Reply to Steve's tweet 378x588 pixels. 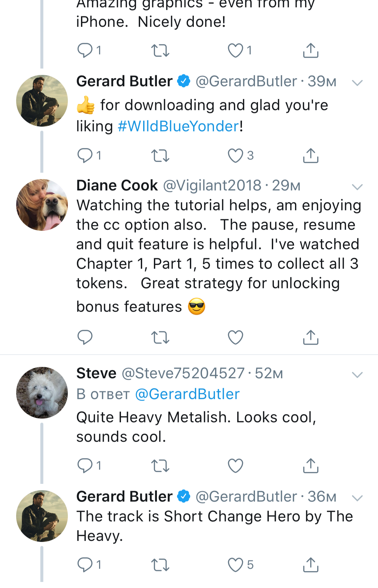click(x=85, y=466)
